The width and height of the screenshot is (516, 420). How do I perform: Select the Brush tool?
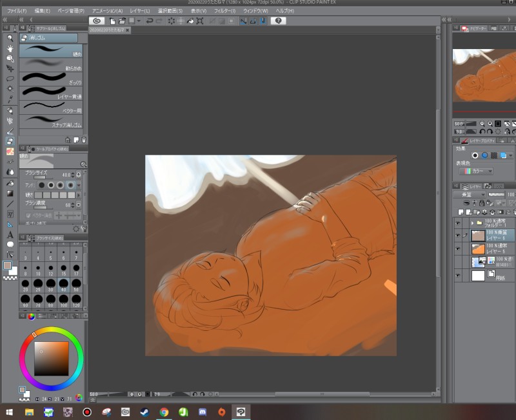10,131
